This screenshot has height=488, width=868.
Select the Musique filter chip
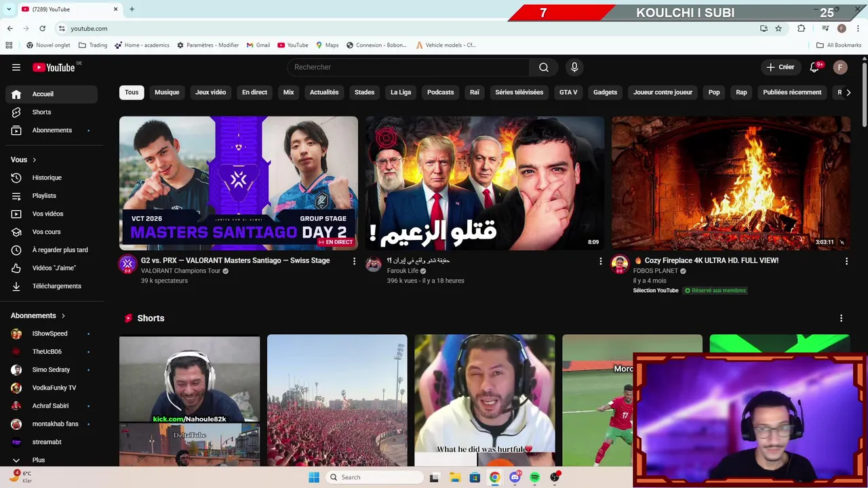tap(167, 92)
